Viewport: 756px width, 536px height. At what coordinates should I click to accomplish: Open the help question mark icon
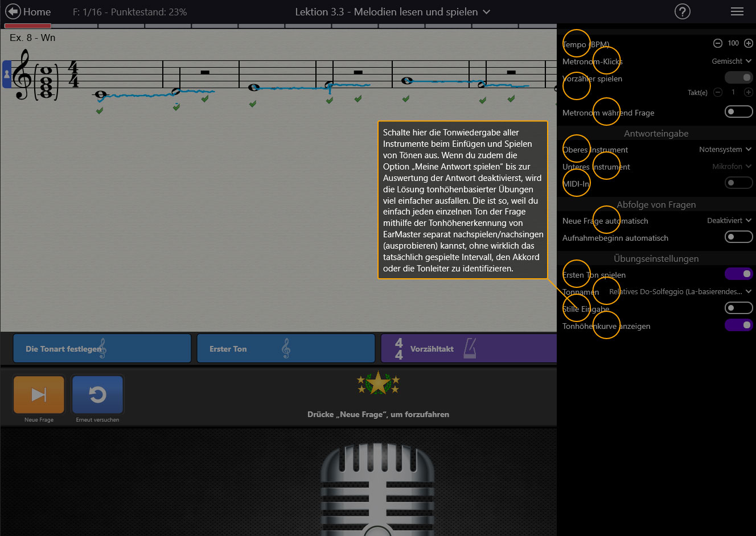click(682, 12)
